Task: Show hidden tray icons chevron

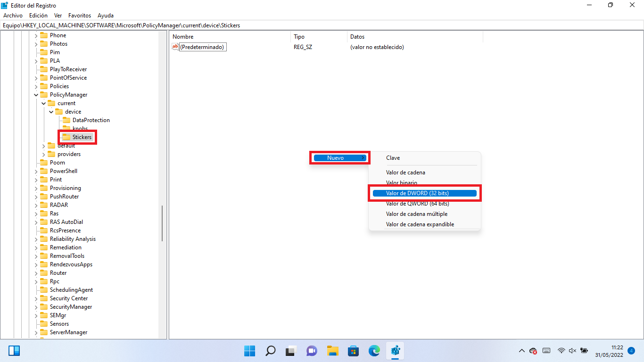Action: 521,351
